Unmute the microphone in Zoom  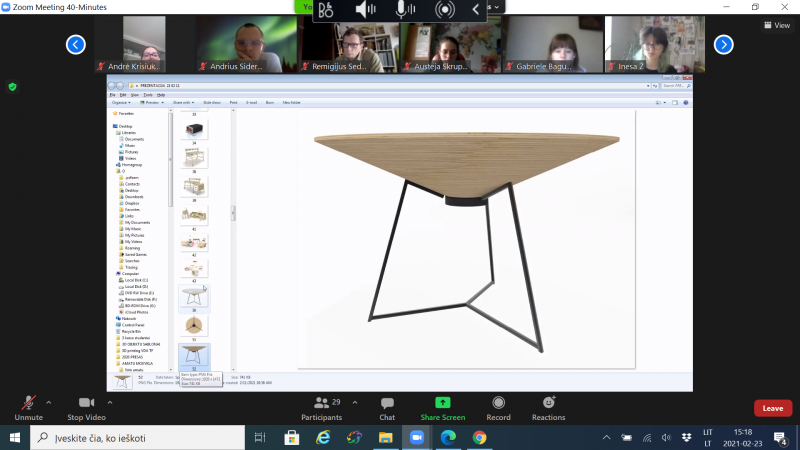tap(29, 408)
